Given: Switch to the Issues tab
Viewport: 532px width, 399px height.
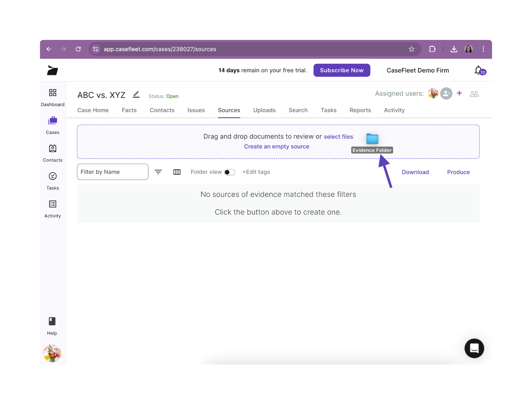Looking at the screenshot, I should click(196, 110).
